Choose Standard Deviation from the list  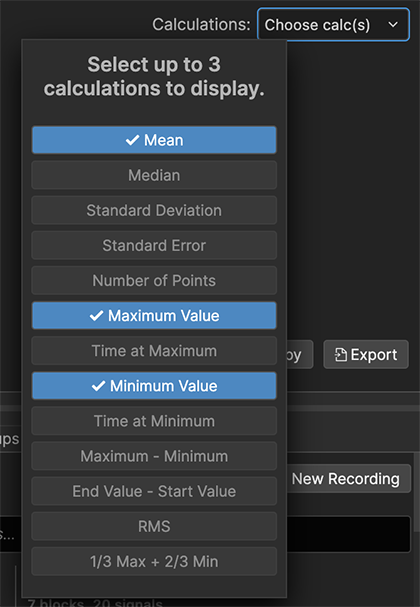point(154,210)
